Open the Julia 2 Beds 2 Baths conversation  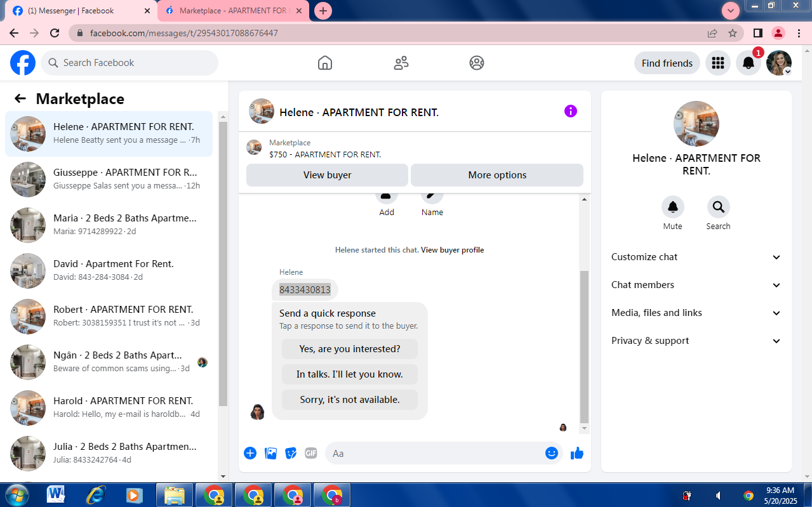coord(109,454)
